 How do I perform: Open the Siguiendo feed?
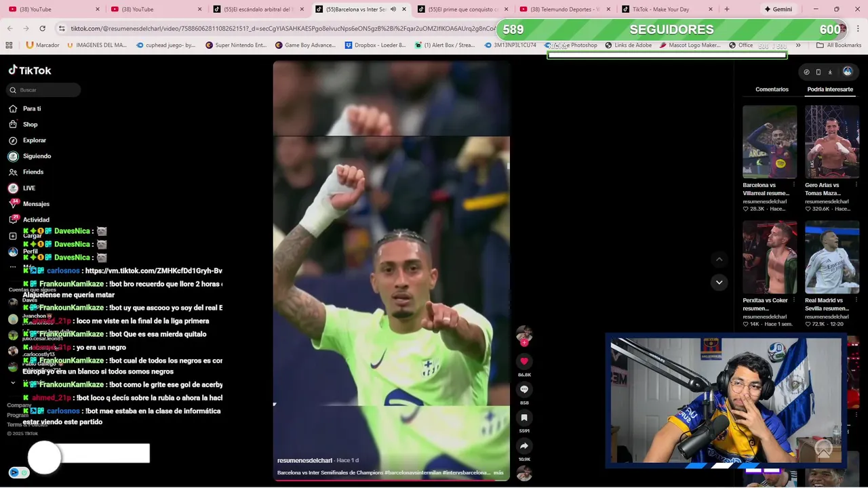pyautogui.click(x=30, y=156)
